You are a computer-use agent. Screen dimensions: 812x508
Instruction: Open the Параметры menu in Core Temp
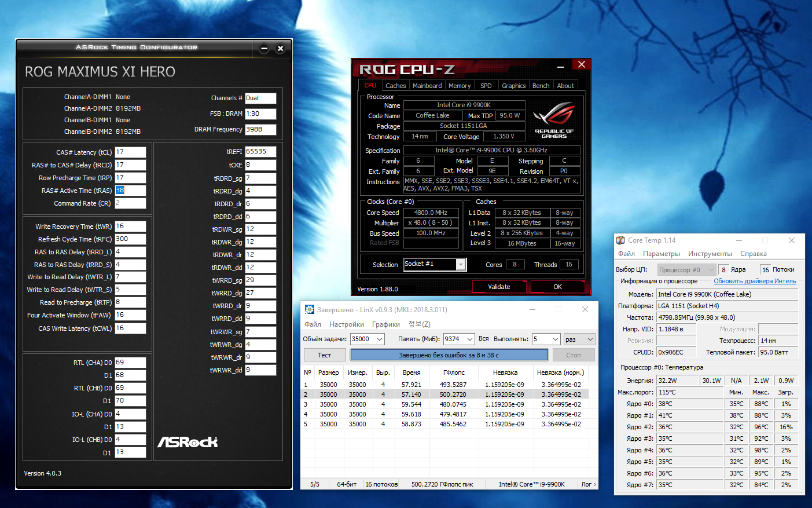[x=662, y=254]
